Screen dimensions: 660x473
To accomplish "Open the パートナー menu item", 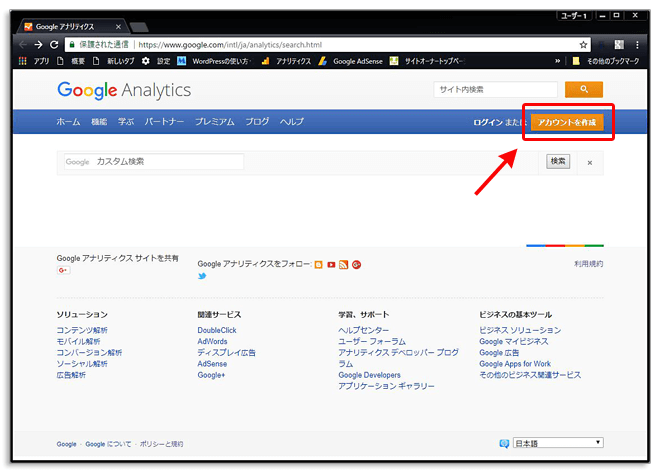I will 164,122.
